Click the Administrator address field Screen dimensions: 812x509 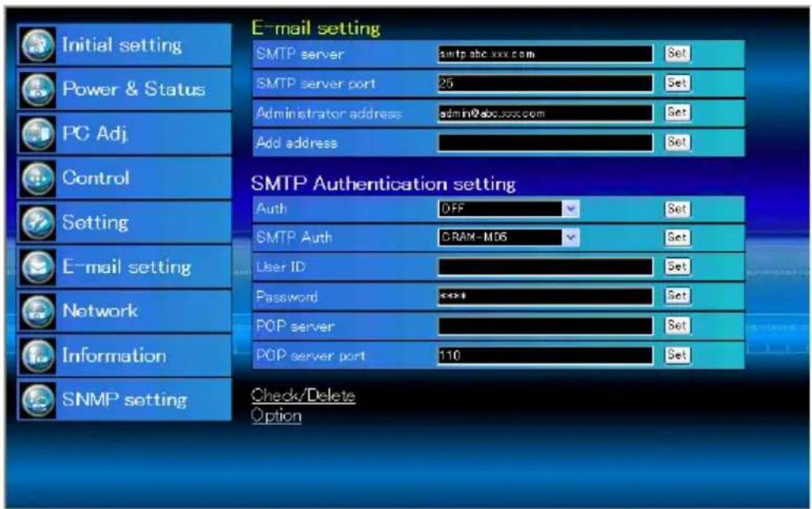point(545,114)
